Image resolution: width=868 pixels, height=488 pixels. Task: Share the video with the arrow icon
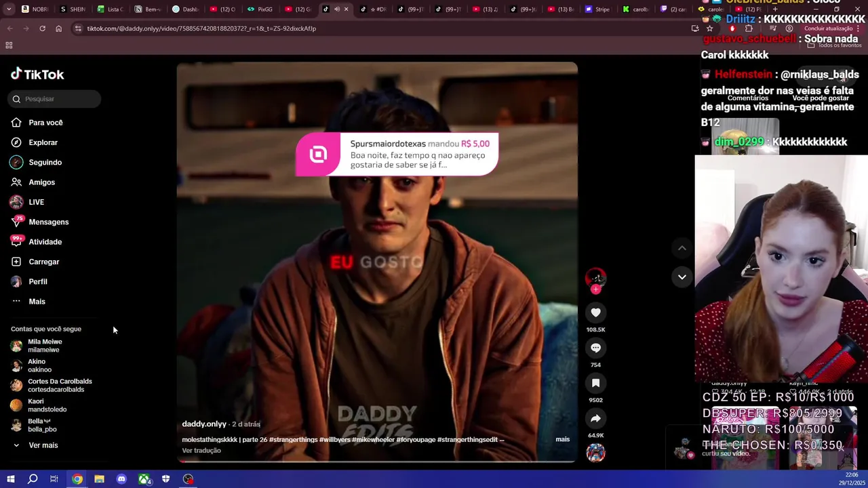pos(595,418)
